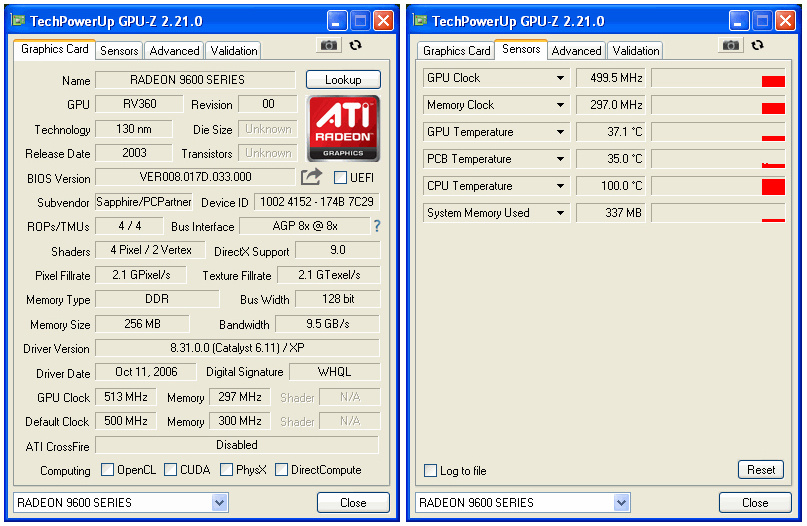Minimize the Sensors GPU-Z window
The height and width of the screenshot is (526, 807).
[x=739, y=21]
